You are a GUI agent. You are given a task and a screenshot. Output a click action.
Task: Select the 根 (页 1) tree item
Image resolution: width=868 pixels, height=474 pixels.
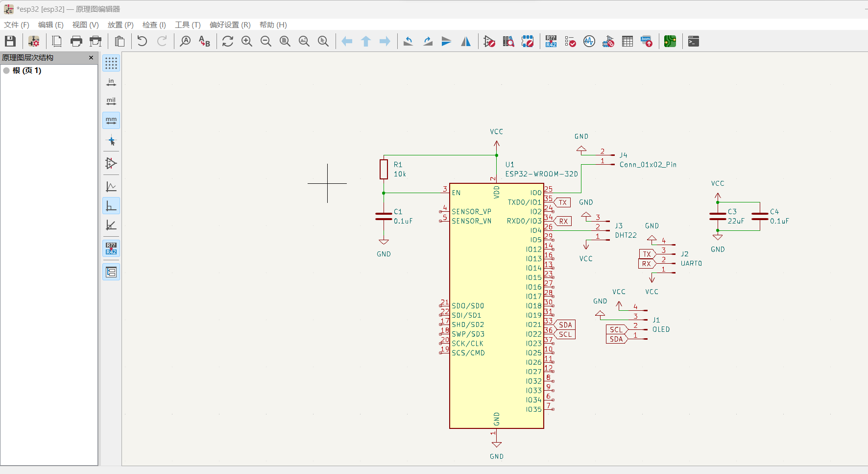(x=27, y=71)
